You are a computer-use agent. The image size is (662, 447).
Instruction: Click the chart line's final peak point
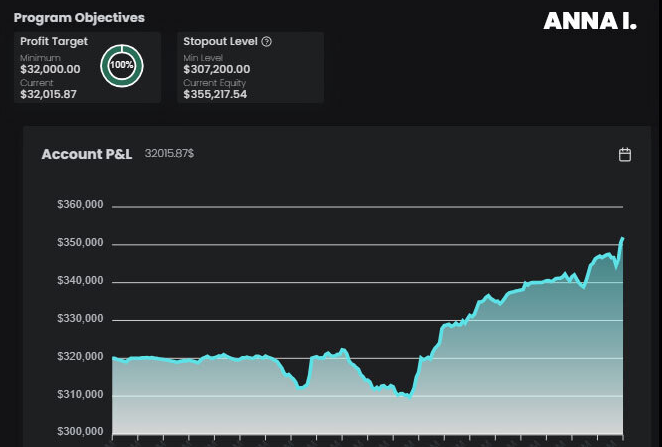622,239
